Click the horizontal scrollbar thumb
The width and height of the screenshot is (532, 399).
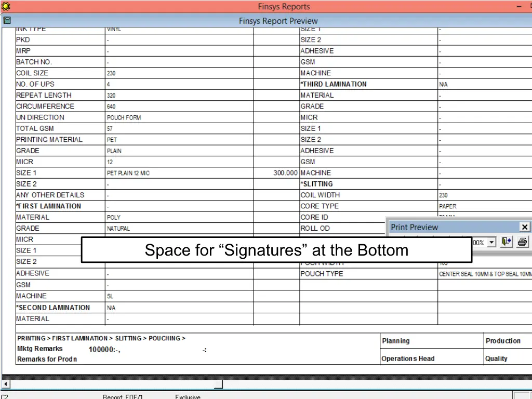[219, 384]
